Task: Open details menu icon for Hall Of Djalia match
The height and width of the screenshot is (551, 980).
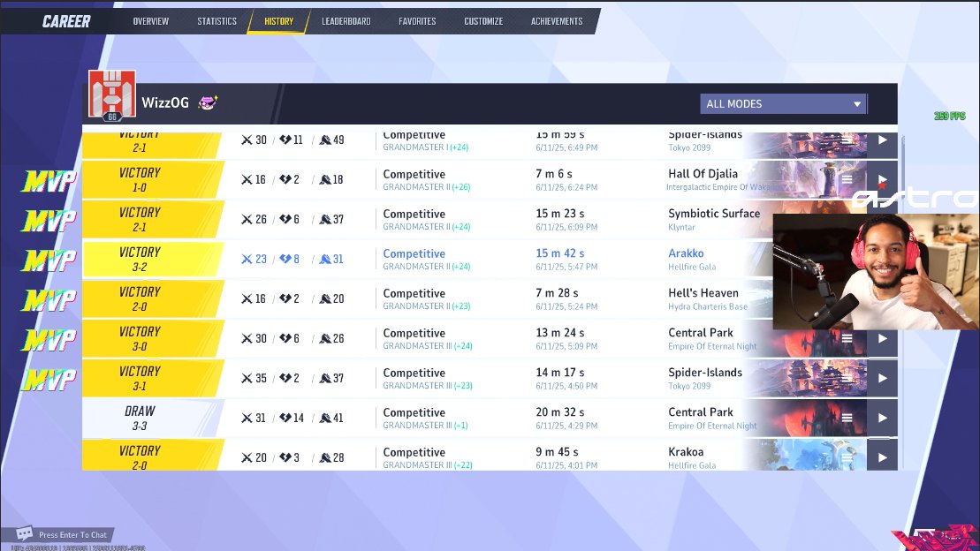Action: pos(847,179)
